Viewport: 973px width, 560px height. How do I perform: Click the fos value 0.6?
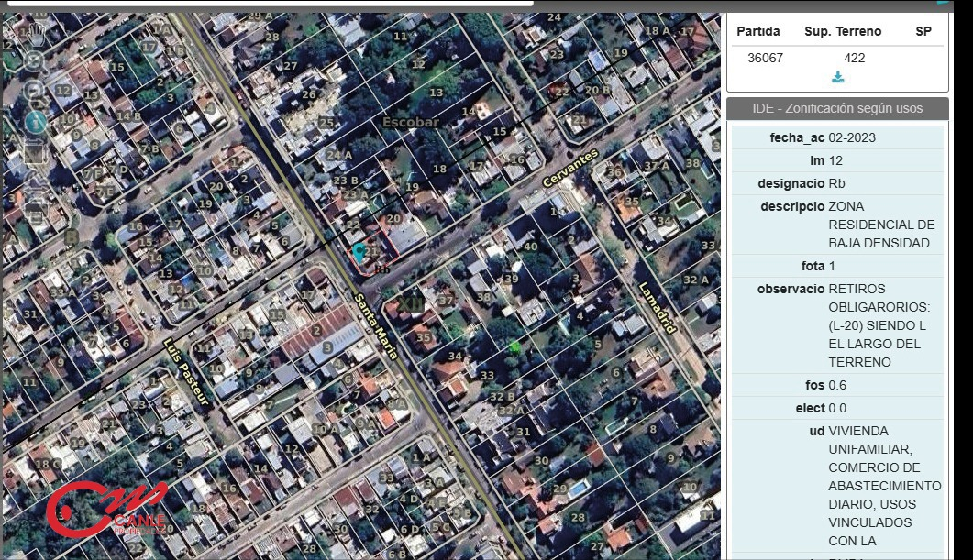837,385
